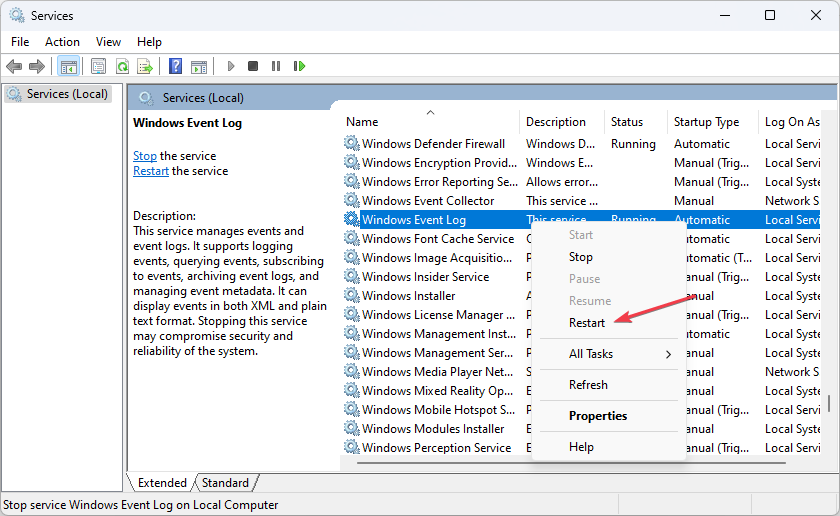Select Windows Mixed Reality OpenXR row
This screenshot has width=840, height=516.
click(437, 391)
